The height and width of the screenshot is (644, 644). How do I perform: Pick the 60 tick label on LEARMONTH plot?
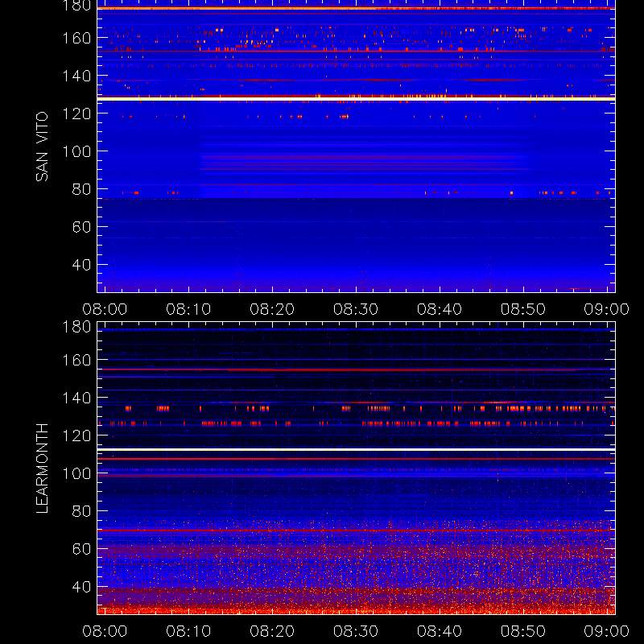[x=82, y=549]
